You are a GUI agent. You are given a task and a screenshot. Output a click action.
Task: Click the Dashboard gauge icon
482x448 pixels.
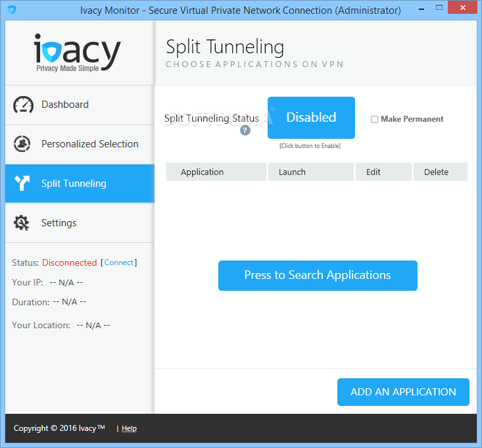23,105
